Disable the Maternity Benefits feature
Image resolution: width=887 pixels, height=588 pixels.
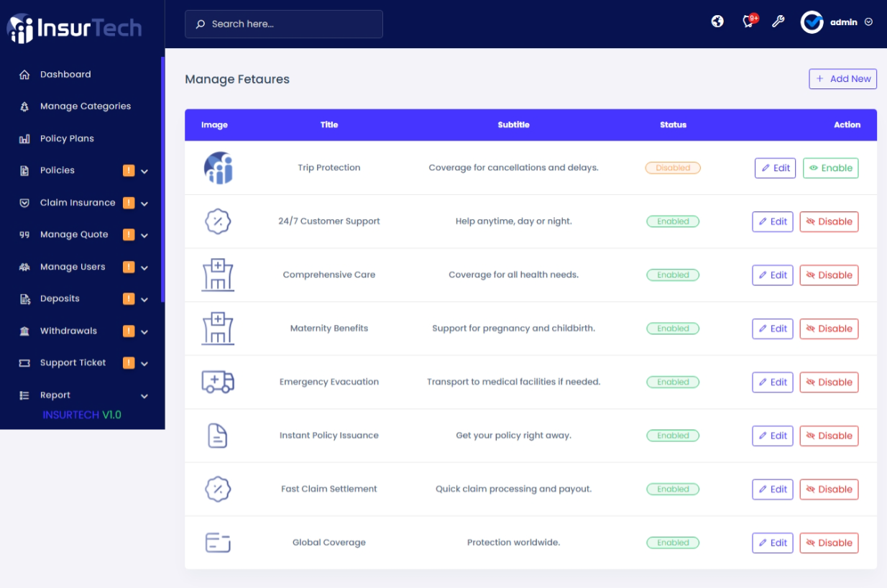tap(829, 329)
